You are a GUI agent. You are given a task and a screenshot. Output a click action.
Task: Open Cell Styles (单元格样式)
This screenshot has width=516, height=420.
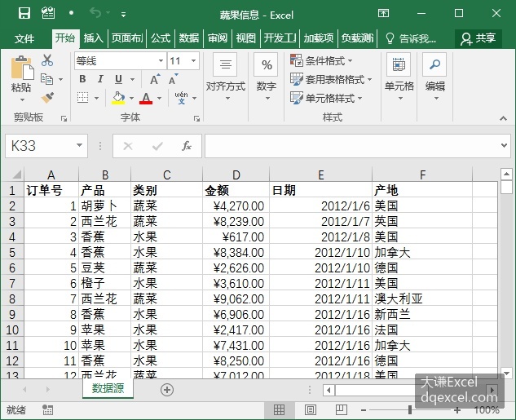coord(326,98)
